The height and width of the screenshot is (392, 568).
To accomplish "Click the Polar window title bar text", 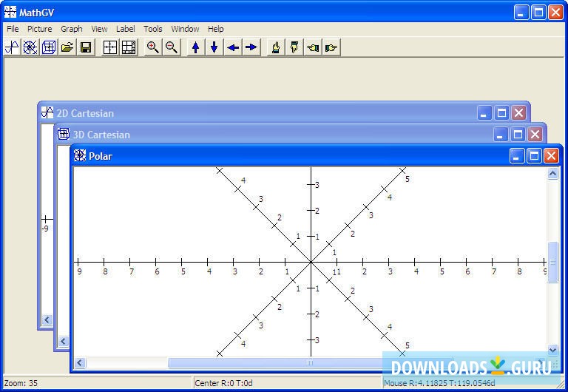I will (x=101, y=156).
